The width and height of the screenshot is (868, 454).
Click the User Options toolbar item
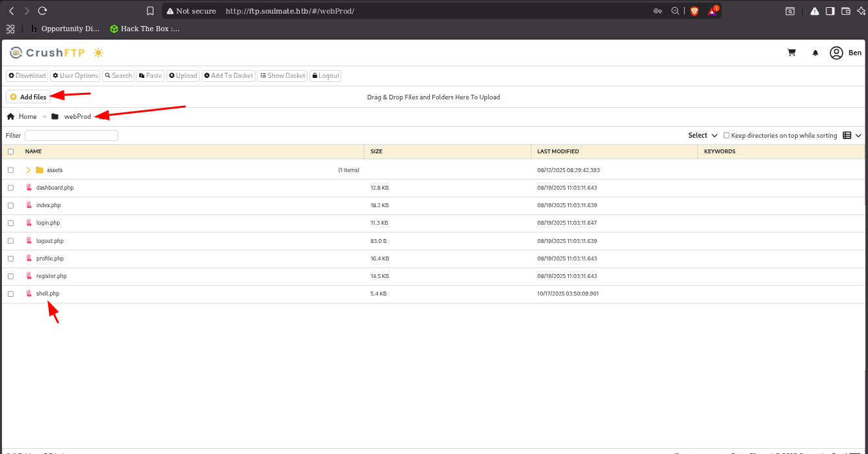75,76
